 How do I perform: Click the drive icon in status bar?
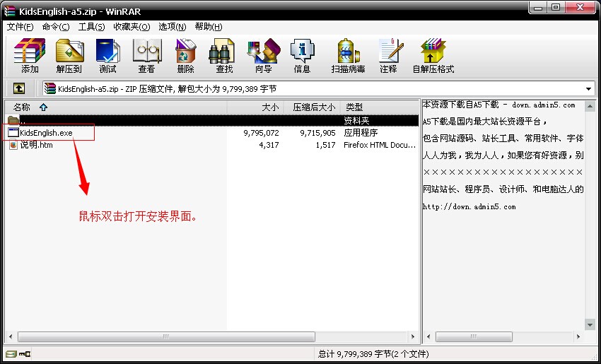click(x=11, y=353)
